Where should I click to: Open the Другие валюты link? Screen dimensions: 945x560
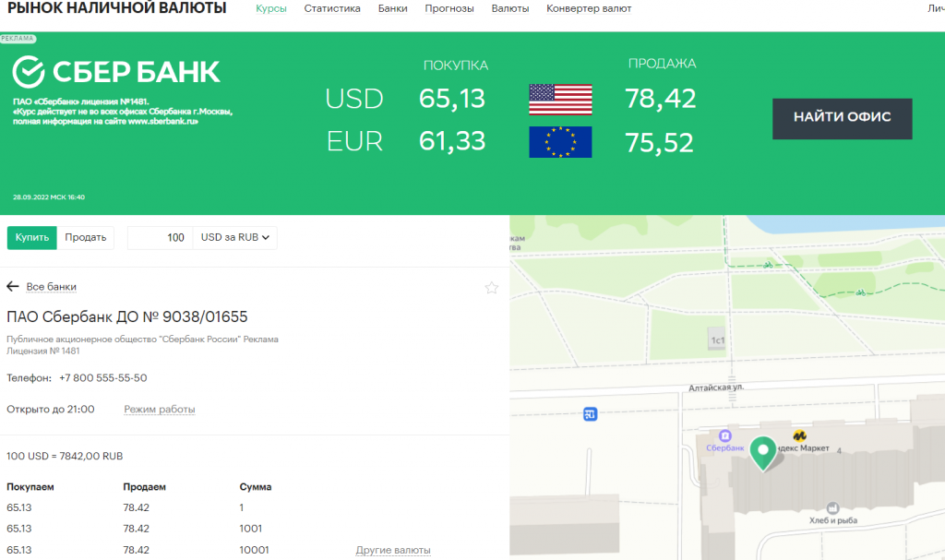click(x=393, y=551)
